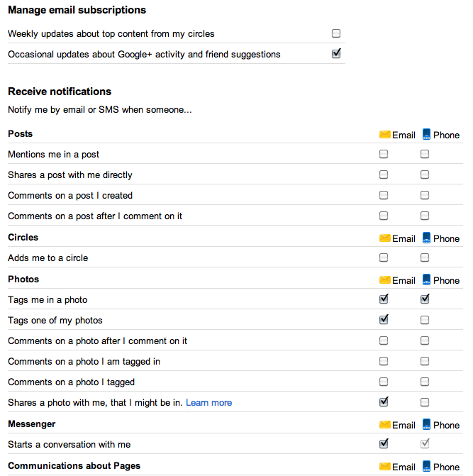
Task: Click the Phone icon in Circles header
Action: [426, 238]
